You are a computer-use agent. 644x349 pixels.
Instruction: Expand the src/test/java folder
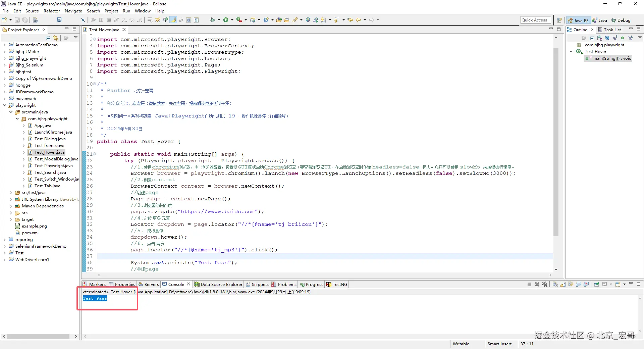[x=11, y=193]
